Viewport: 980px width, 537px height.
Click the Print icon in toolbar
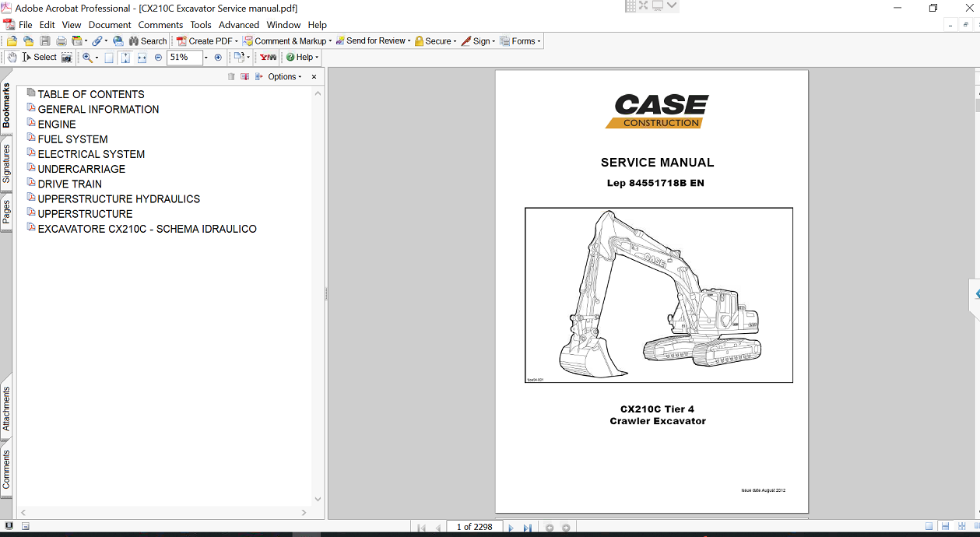pyautogui.click(x=61, y=41)
